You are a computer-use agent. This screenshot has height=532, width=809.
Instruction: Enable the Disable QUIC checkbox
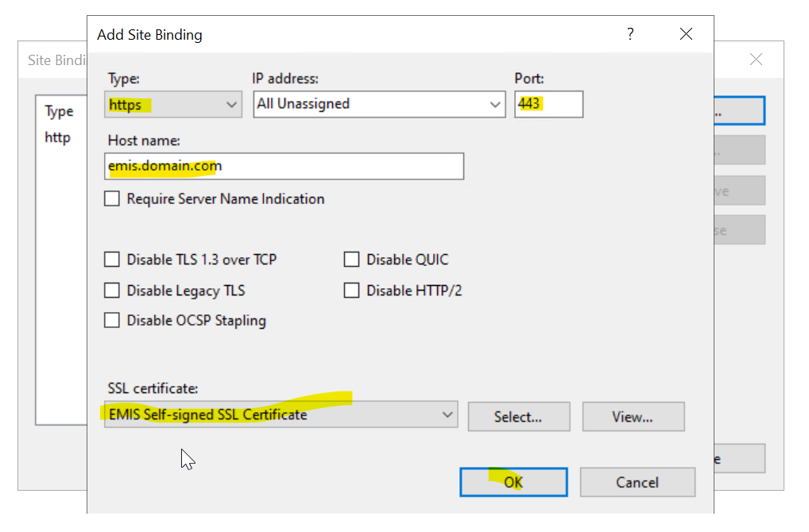(351, 260)
